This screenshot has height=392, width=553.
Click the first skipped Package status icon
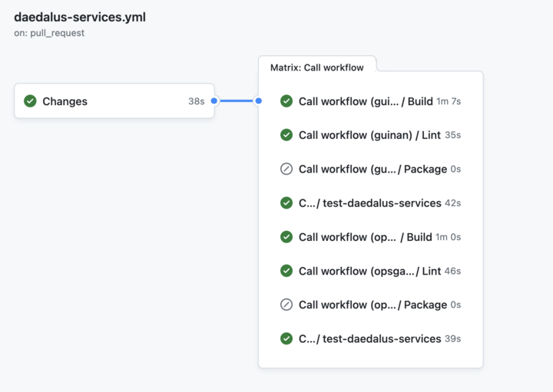click(286, 169)
